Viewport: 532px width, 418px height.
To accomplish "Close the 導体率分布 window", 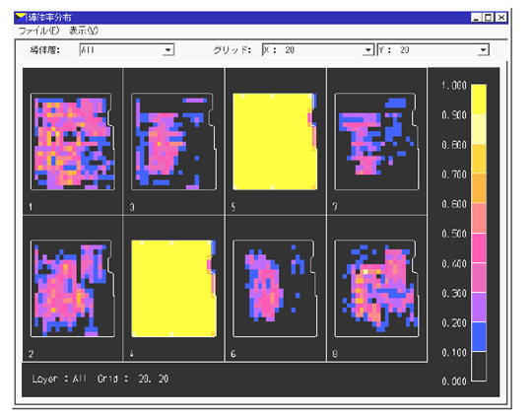I will point(501,17).
